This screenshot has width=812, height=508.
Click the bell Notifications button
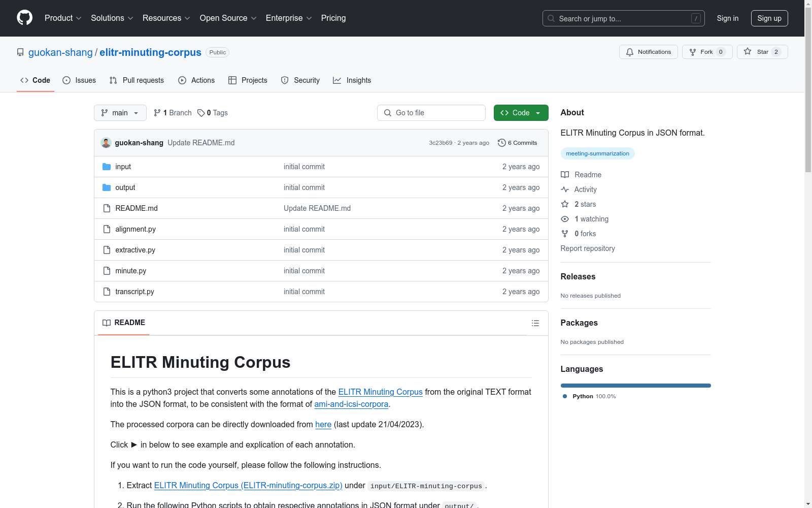click(648, 52)
